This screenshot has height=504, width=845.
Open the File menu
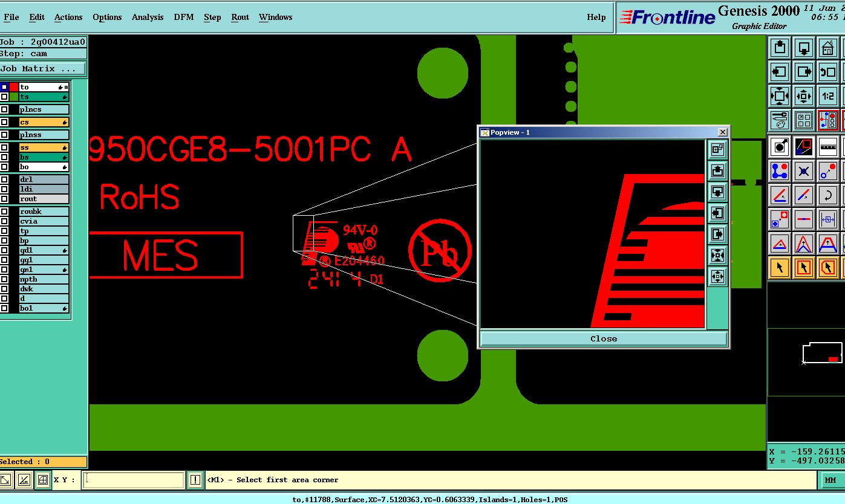11,17
